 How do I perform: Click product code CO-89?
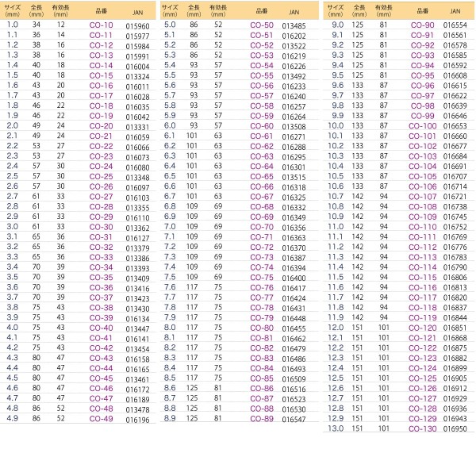262,419
